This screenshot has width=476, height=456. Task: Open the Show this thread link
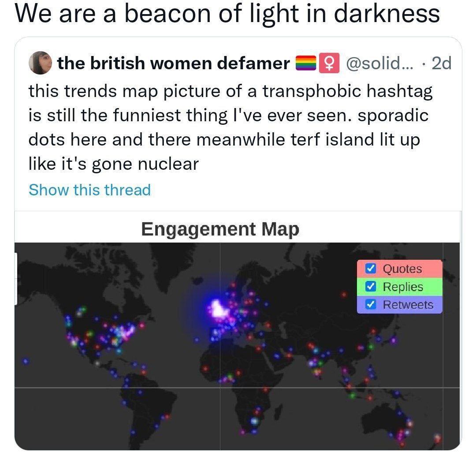[x=89, y=190]
